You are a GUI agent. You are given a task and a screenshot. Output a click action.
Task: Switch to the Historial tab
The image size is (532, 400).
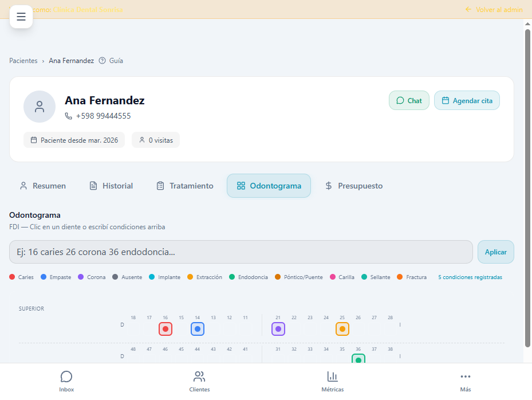(x=111, y=186)
